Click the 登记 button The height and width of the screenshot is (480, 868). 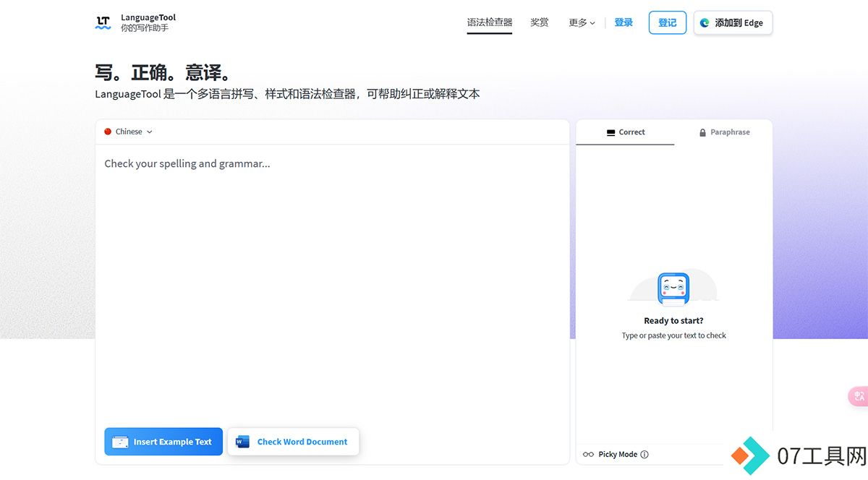(668, 22)
